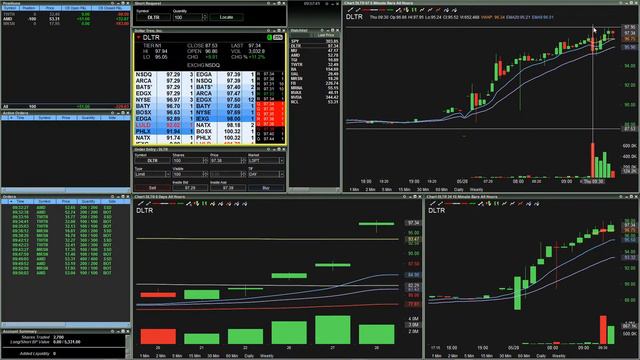Toggle the green link icon in DLTR Level 2 header
640x360 pixels.
[269, 37]
